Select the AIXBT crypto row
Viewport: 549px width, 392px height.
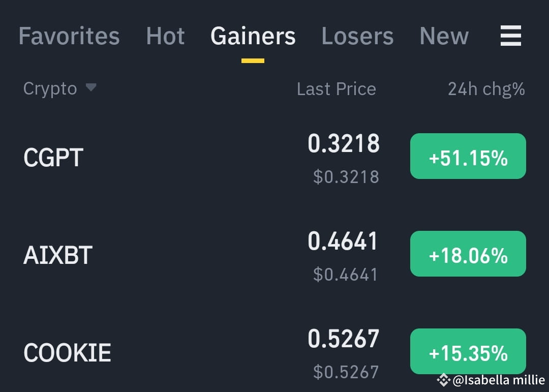pos(57,254)
